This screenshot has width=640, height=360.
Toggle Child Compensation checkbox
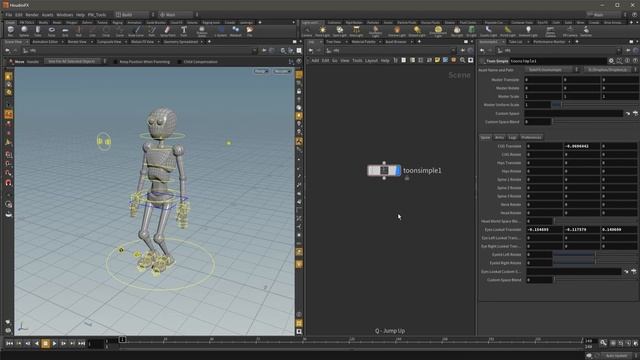179,62
